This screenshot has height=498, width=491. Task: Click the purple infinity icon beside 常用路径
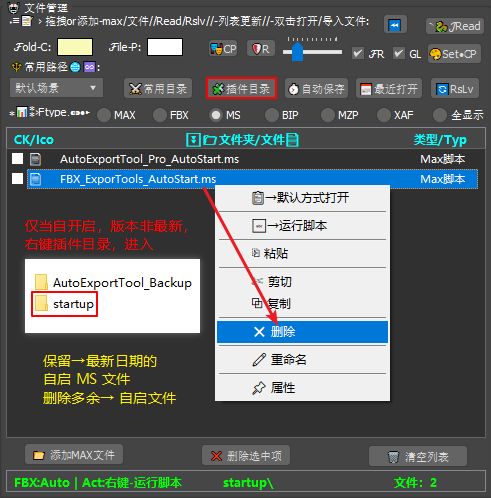click(89, 67)
